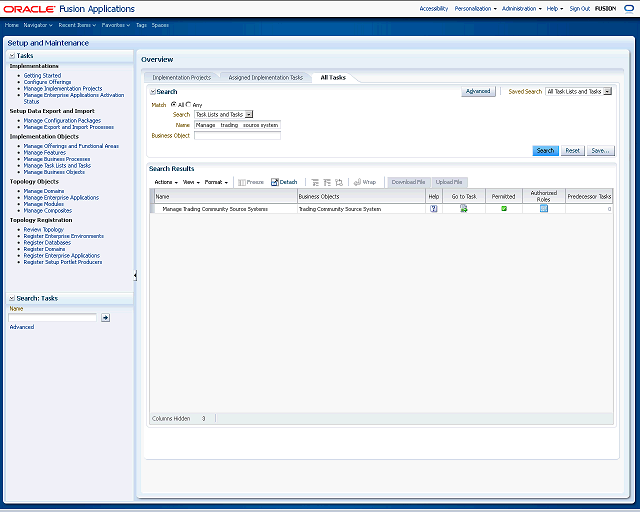Click the arrow go icon beside Tasks search
640x512 pixels.
coord(105,317)
